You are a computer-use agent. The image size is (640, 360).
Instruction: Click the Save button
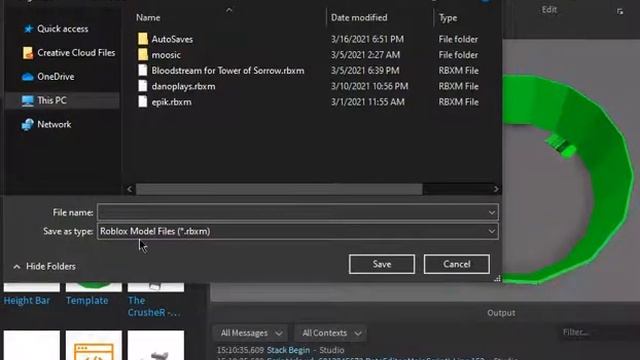[x=382, y=264]
